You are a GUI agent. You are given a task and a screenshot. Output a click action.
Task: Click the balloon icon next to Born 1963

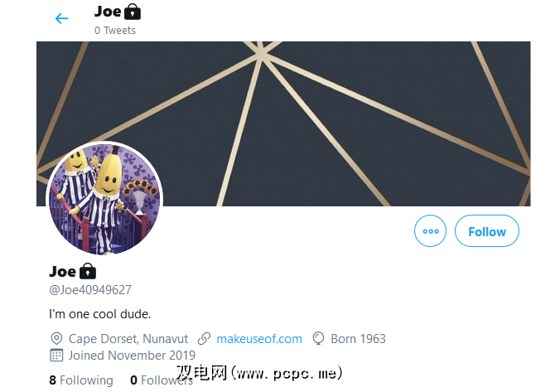(318, 338)
